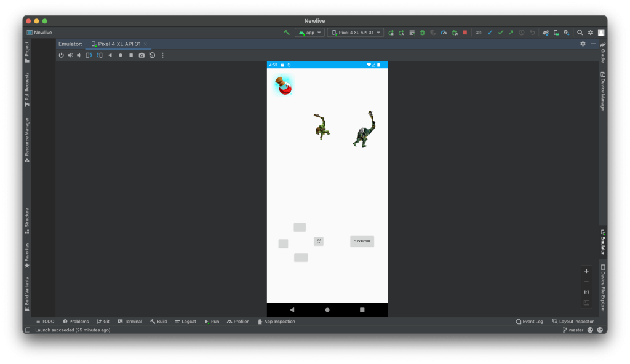Screen dimensions: 630x364
Task: Click the emulator volume up icon
Action: 70,55
